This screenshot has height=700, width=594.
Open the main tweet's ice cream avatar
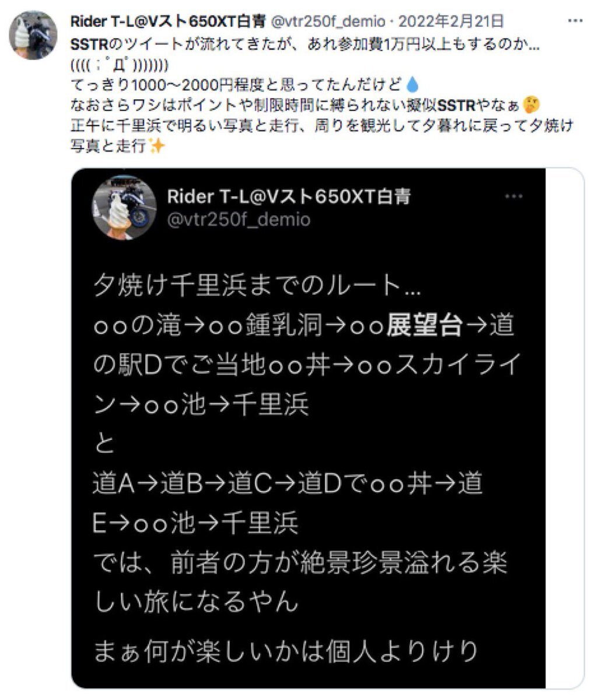pos(33,35)
